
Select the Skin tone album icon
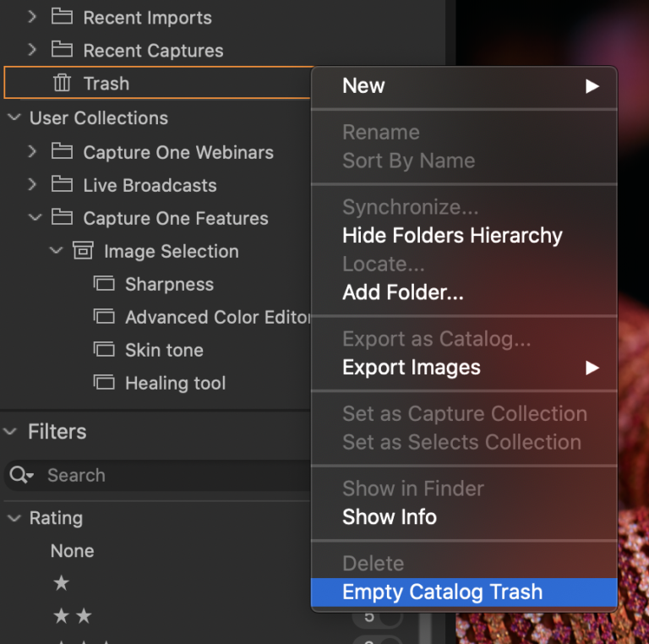103,350
